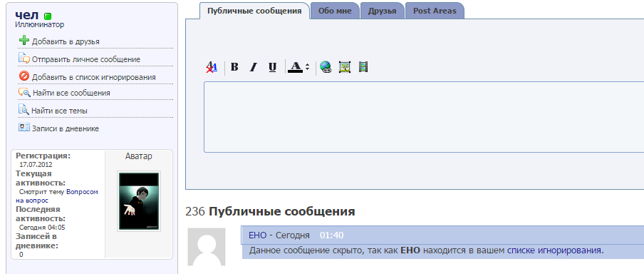Click the user avatar thumbnail
This screenshot has width=644, height=274.
coord(139,201)
